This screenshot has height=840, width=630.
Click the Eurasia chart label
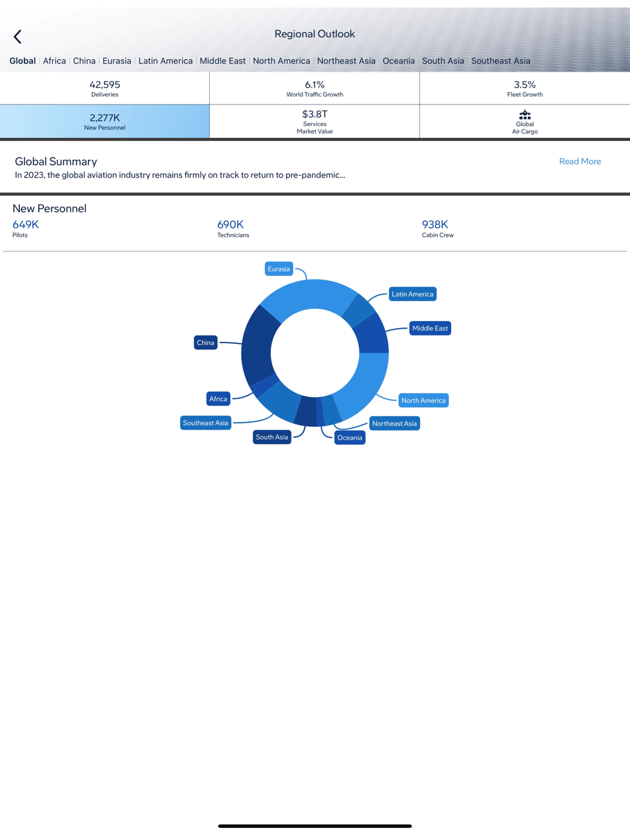[x=278, y=269]
